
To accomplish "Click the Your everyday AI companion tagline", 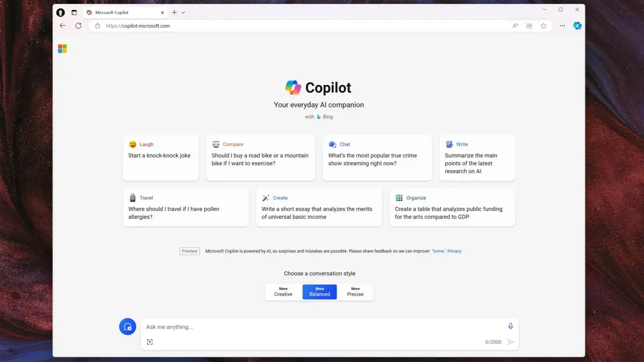I will coord(319,105).
